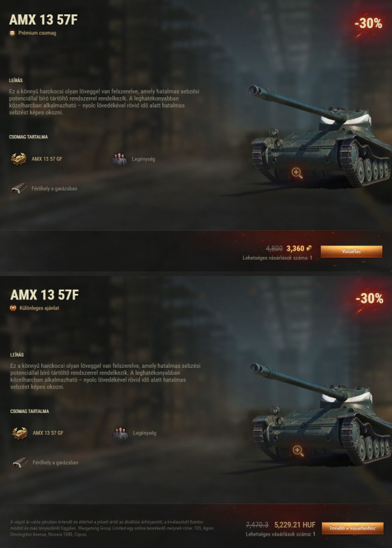
Task: Click the Tovább a vásárláshoz button
Action: point(352,527)
